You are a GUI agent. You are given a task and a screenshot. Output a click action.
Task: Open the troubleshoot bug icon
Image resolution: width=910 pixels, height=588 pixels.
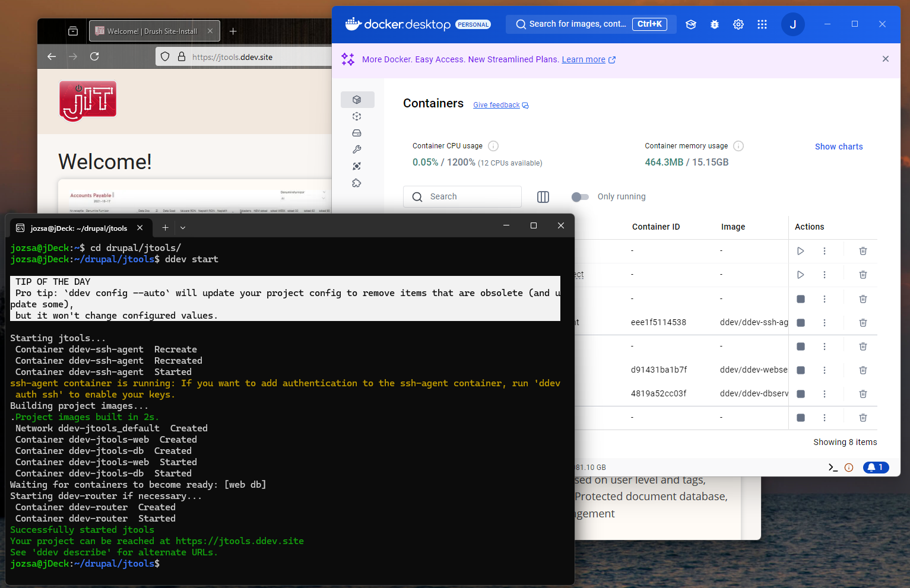pos(715,24)
